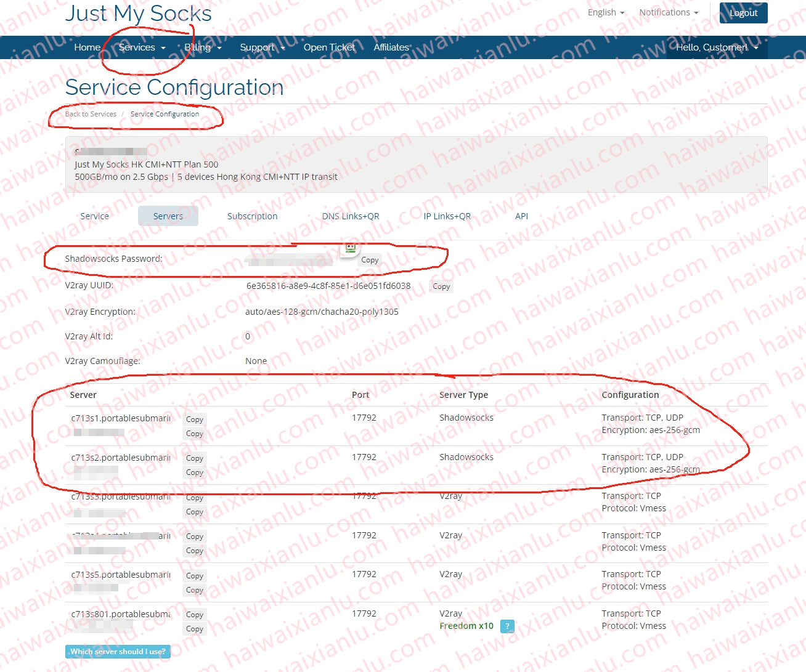The height and width of the screenshot is (672, 806).
Task: Expand the Support dropdown menu
Action: [x=263, y=47]
